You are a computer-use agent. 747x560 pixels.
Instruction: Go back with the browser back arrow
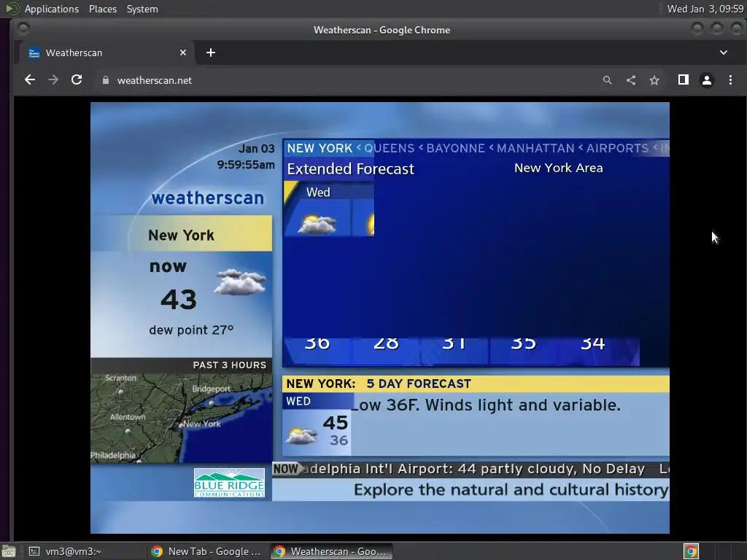29,80
